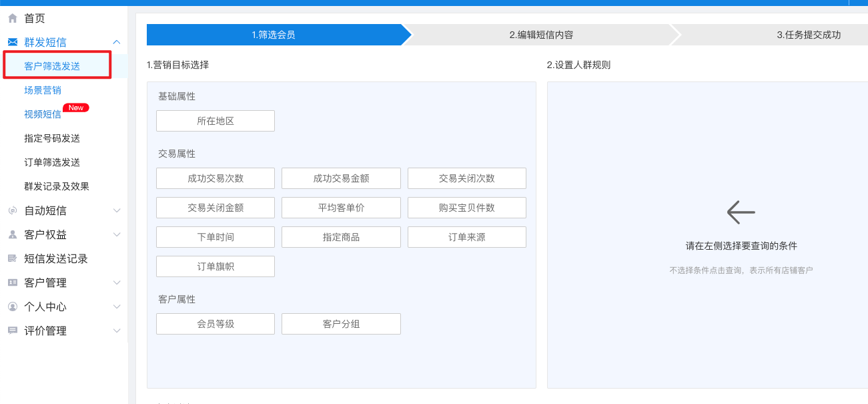
Task: Expand the 评价管理 menu chevron
Action: tap(117, 331)
